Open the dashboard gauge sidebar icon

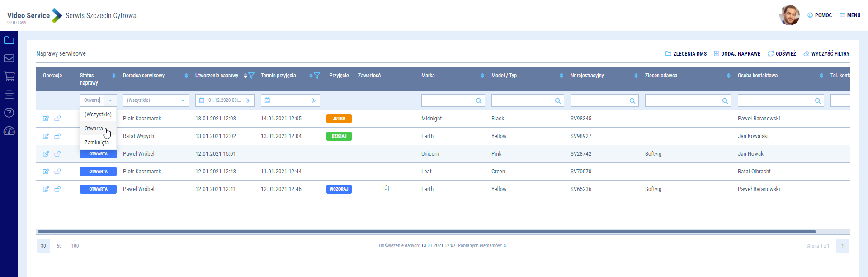pos(9,131)
